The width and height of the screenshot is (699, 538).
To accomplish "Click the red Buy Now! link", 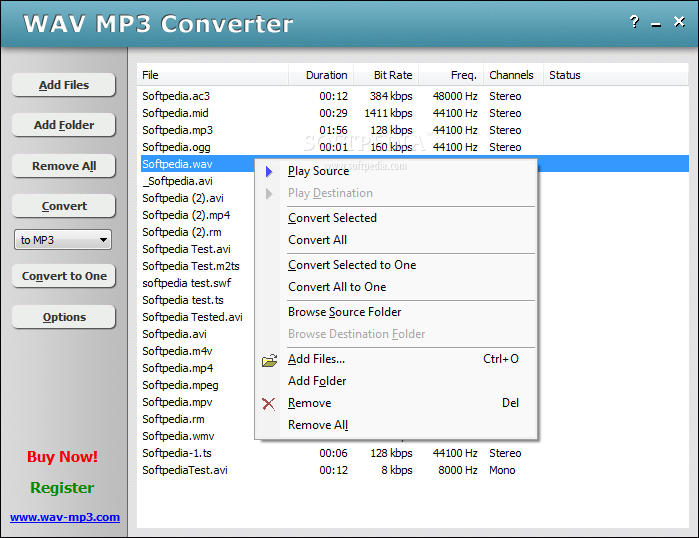I will [x=62, y=456].
